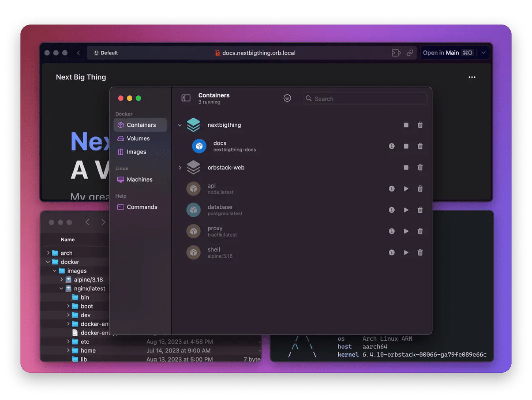Open Commands in the Help section

142,207
